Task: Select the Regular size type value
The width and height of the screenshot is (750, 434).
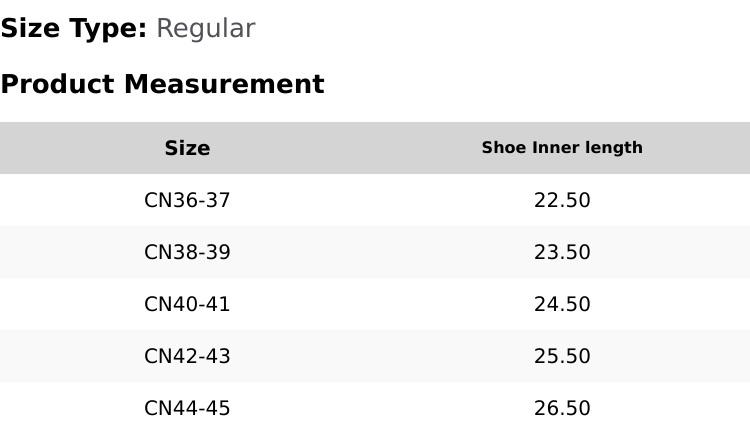Action: [x=206, y=29]
